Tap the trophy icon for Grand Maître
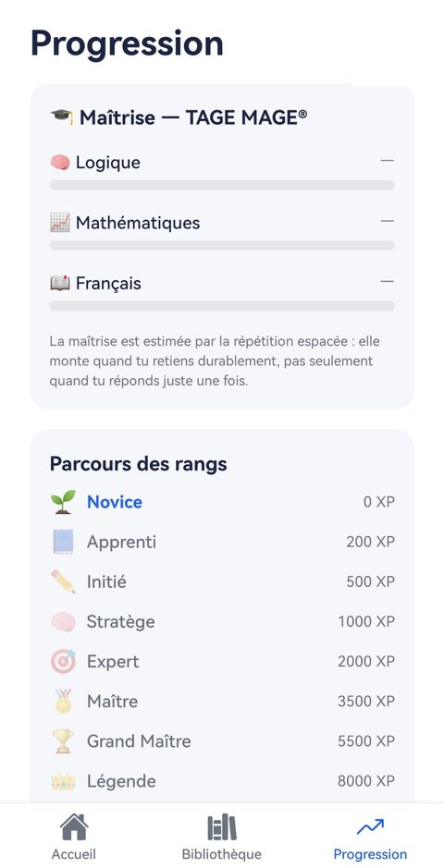The width and height of the screenshot is (444, 868). point(63,741)
